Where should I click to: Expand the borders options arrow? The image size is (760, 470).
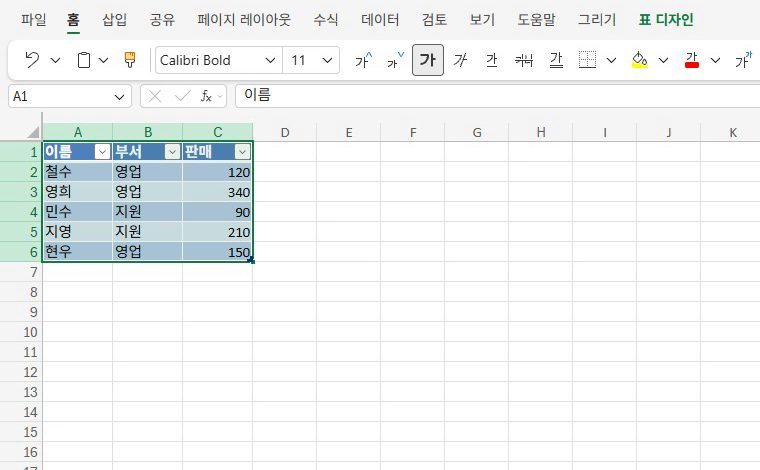click(611, 61)
